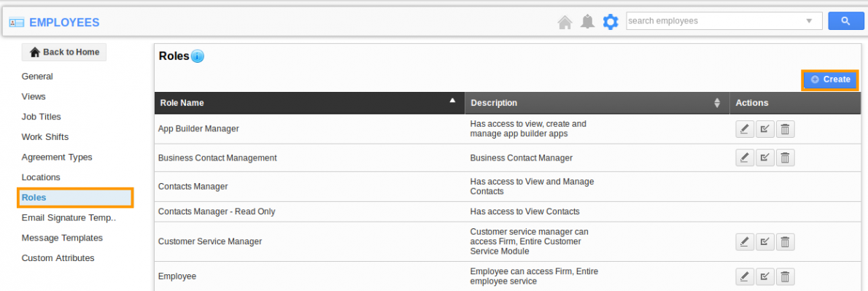Viewport: 868px width, 291px height.
Task: Open Message Templates menu item
Action: 62,238
